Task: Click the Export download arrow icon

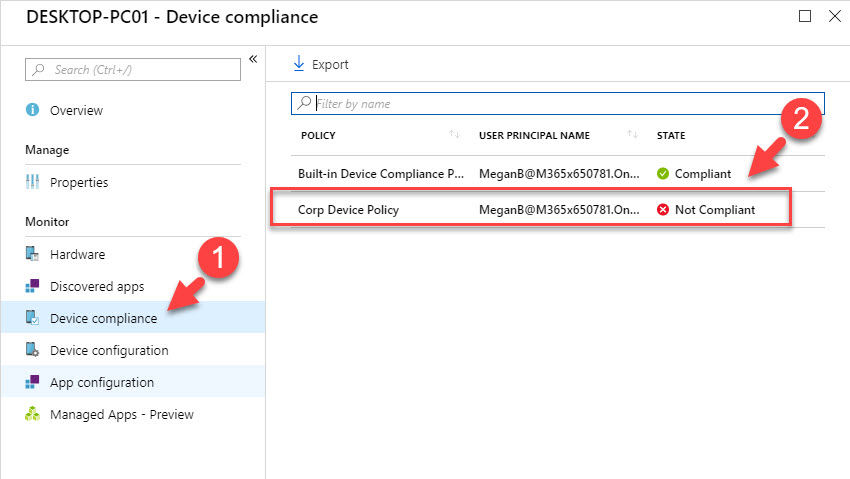Action: click(298, 64)
